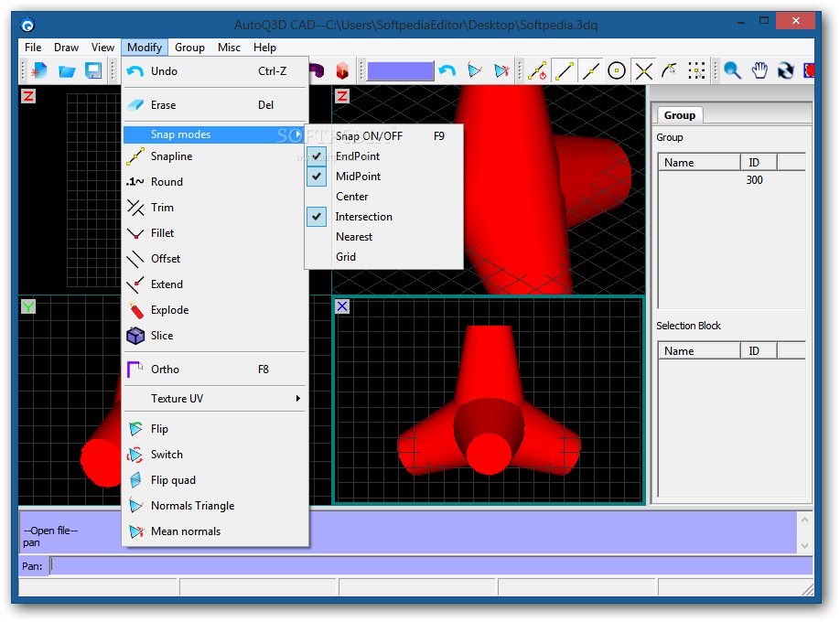
Task: Open the View menu
Action: click(102, 48)
